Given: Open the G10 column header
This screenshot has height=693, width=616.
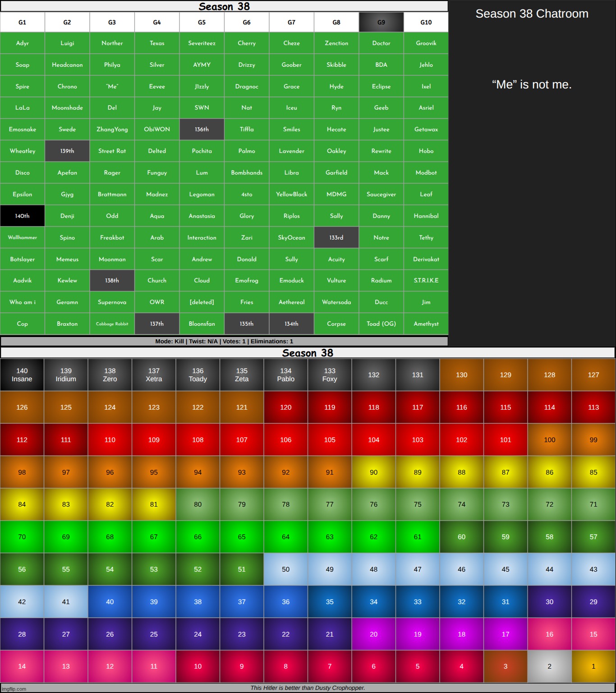Looking at the screenshot, I should tap(426, 22).
